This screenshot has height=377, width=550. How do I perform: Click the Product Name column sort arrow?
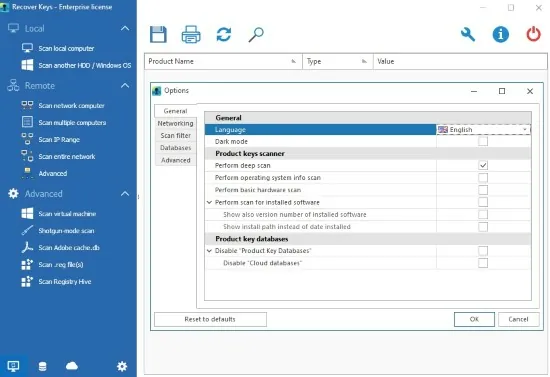coord(294,61)
